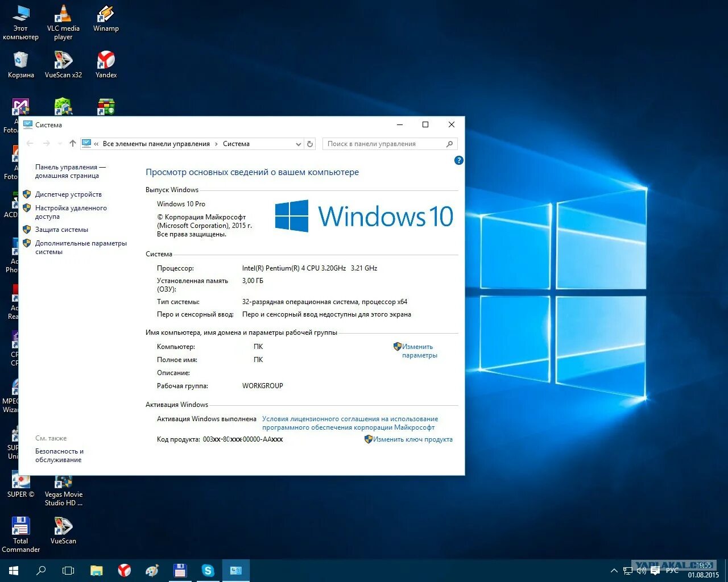Screen dimensions: 728x582
Task: Open Skype from the taskbar
Action: [x=208, y=570]
